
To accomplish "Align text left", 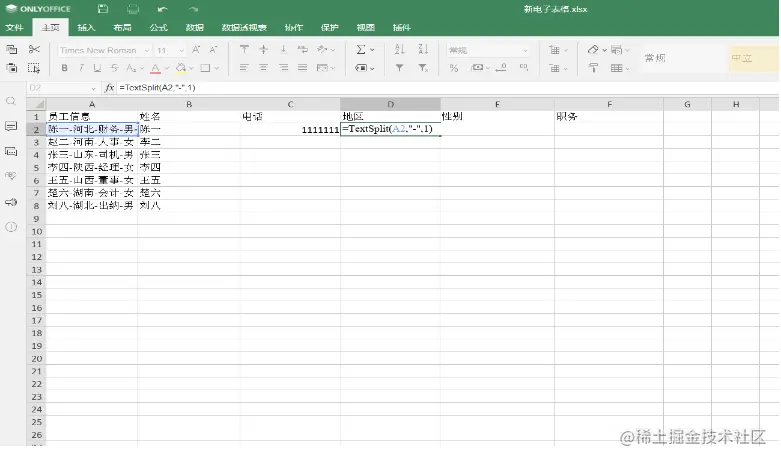I will point(244,68).
